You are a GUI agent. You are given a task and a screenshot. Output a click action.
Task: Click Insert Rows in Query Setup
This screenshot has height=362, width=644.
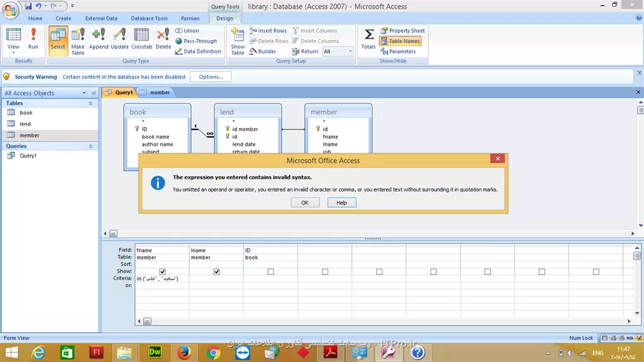click(x=268, y=30)
